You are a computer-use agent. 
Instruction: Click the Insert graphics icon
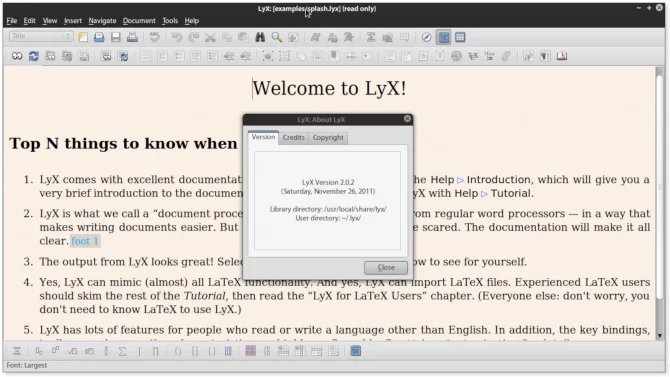coord(388,37)
